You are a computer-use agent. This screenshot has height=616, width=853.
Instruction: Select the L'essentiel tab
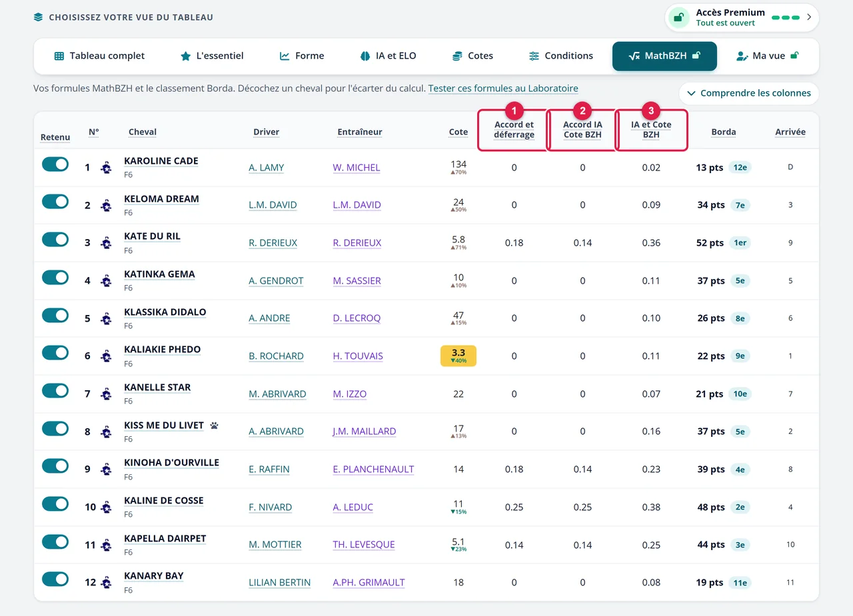tap(212, 56)
